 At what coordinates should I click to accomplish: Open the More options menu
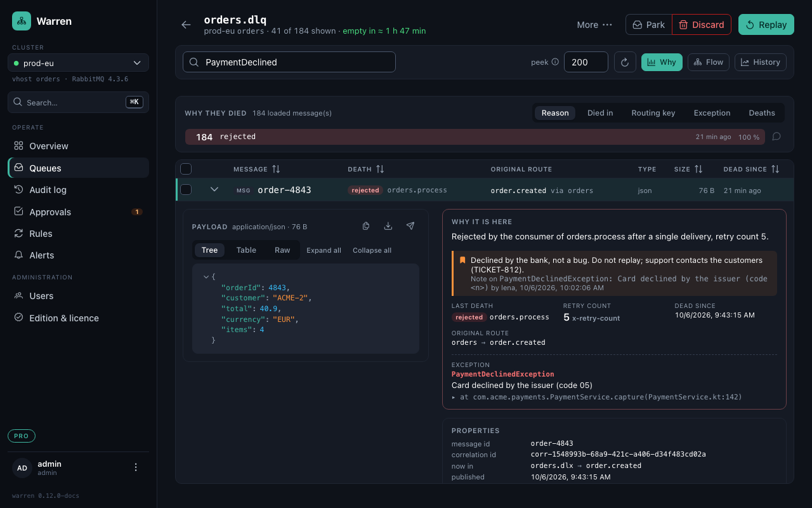tap(594, 25)
